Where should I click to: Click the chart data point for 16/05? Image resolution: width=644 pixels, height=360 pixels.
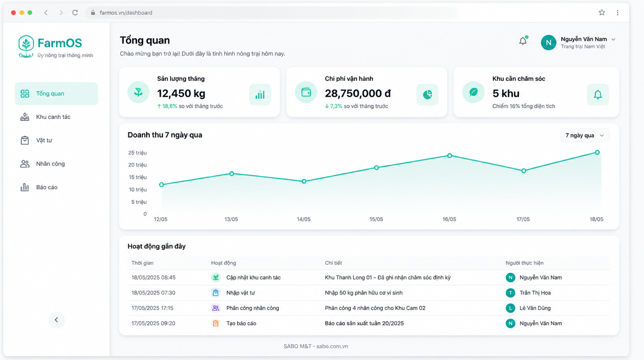[449, 156]
